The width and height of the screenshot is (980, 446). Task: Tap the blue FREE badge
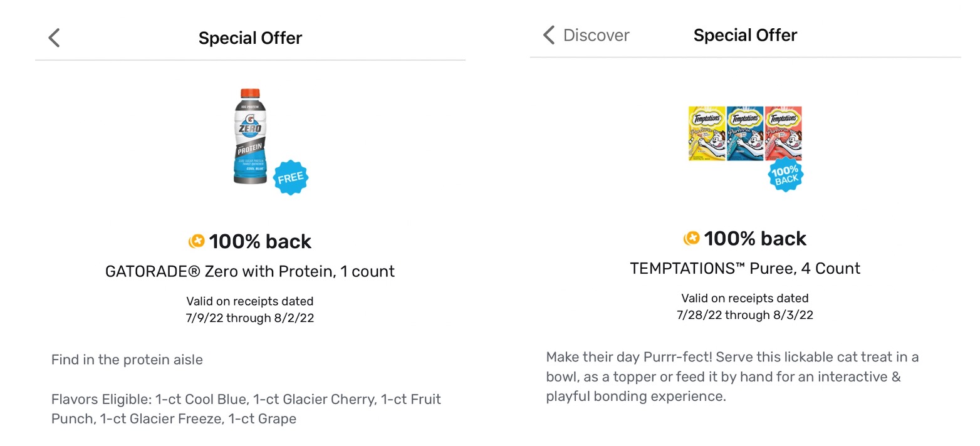click(290, 177)
